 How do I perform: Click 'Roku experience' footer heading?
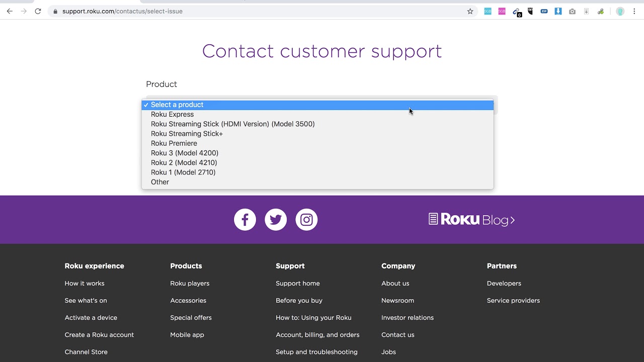94,265
